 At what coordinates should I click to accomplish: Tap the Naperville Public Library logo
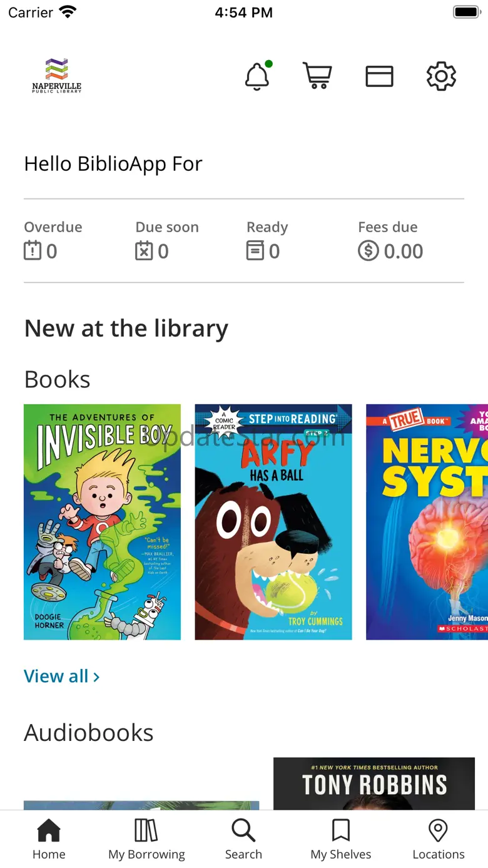click(57, 76)
